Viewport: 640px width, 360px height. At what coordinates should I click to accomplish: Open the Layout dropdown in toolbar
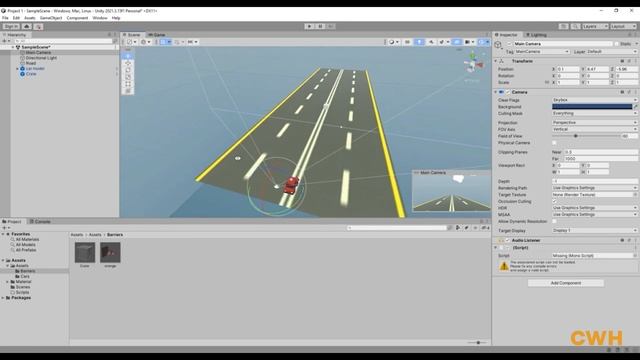pyautogui.click(x=623, y=27)
